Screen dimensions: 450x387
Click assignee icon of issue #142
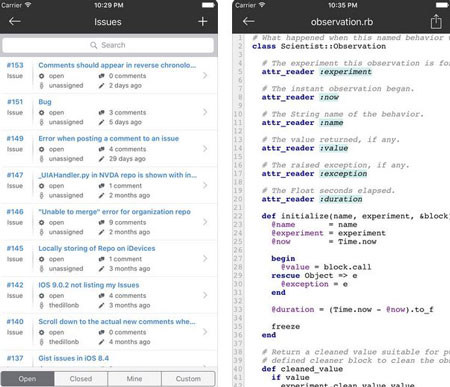(x=42, y=305)
